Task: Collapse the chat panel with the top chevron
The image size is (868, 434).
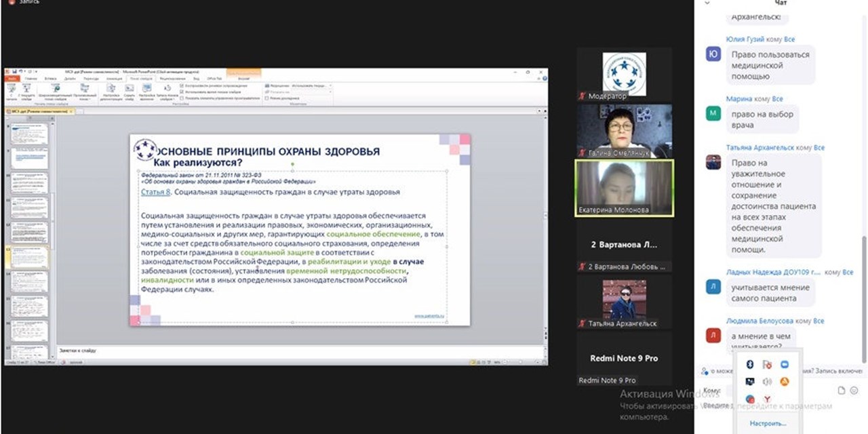Action: click(707, 3)
